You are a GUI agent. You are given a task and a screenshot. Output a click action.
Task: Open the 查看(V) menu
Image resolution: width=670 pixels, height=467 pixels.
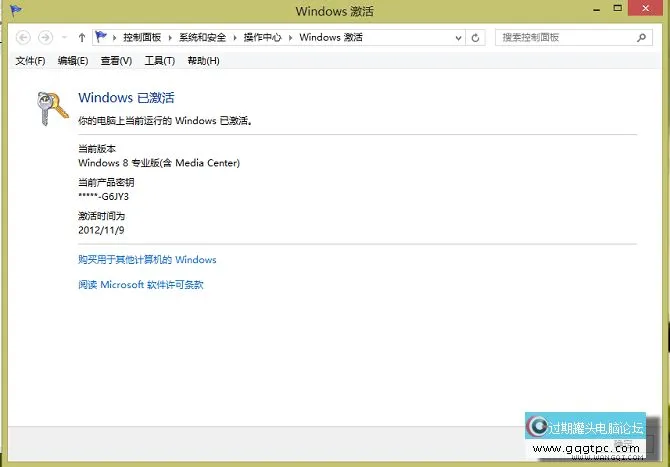coord(116,61)
